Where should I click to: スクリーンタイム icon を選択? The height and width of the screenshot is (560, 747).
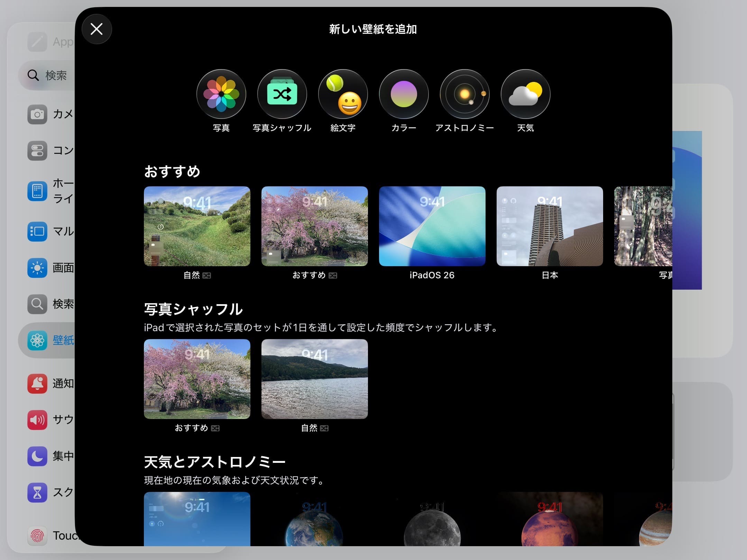(37, 493)
